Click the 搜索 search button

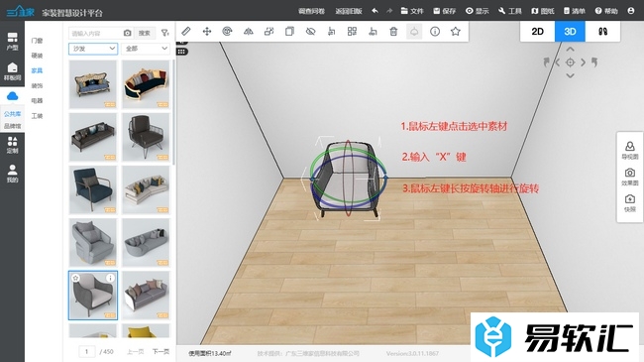tap(145, 33)
